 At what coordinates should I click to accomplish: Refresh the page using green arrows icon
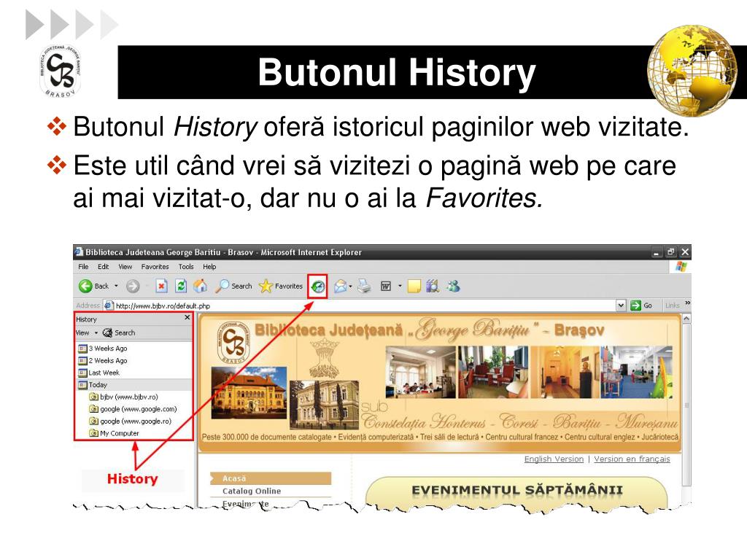181,286
